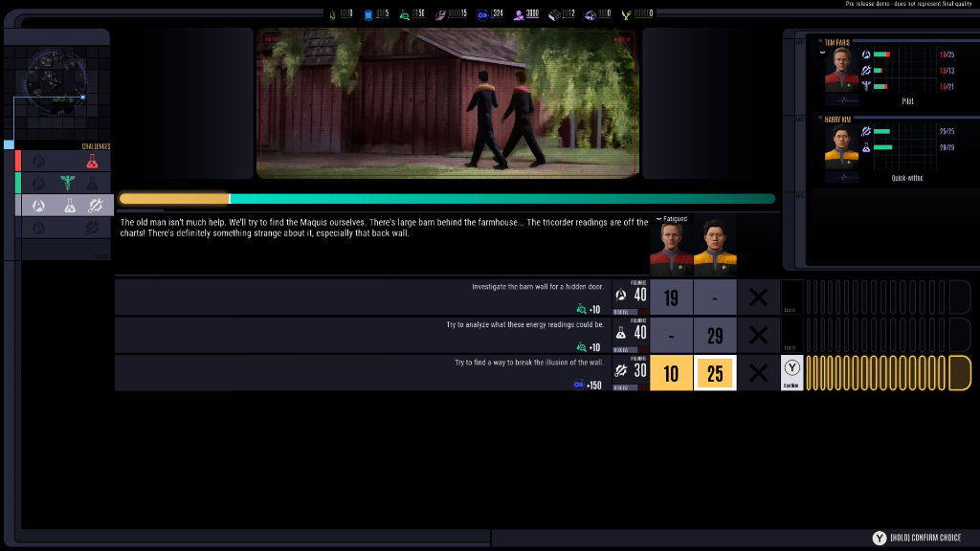Click the red flask icon under Challenges
The height and width of the screenshot is (551, 980).
(x=92, y=161)
